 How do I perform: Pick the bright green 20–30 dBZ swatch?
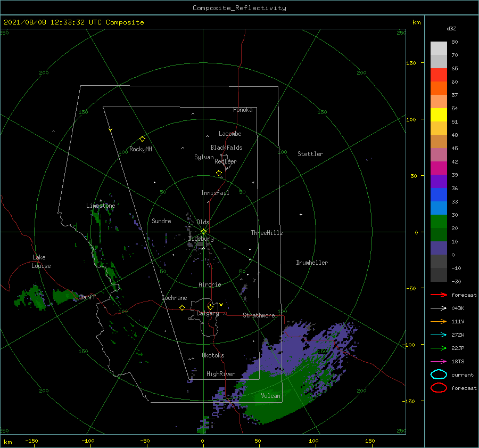[x=439, y=222]
